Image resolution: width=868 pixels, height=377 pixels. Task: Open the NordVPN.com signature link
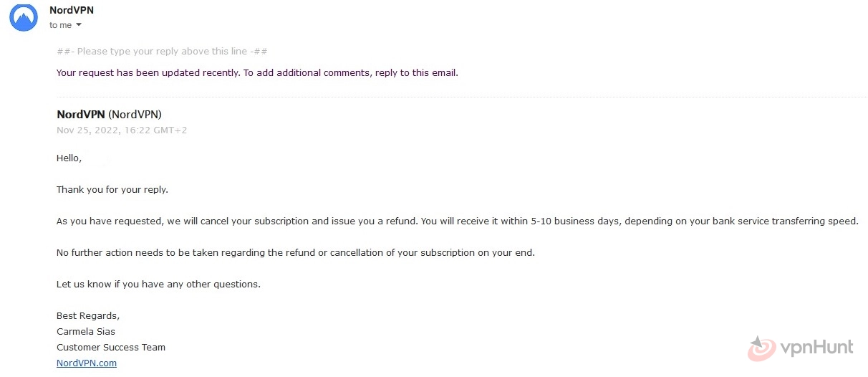[x=87, y=363]
